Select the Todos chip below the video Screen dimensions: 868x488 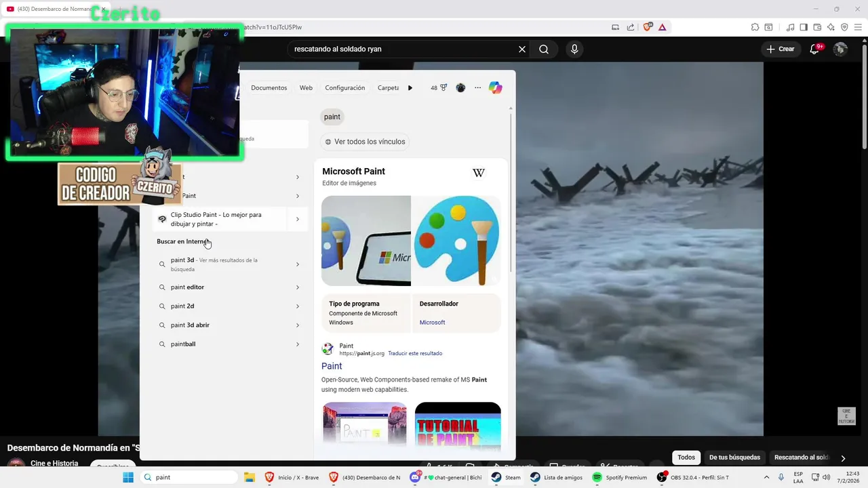[x=686, y=457]
